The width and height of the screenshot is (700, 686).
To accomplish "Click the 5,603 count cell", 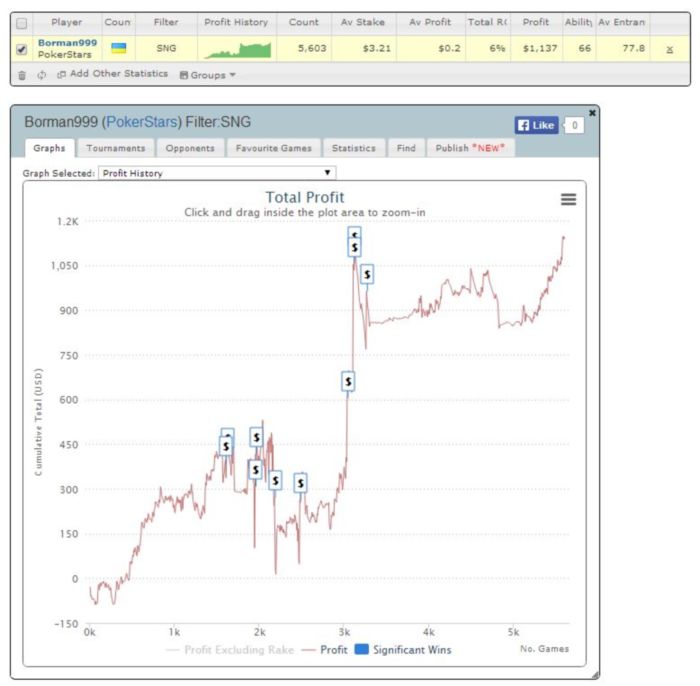I will click(x=304, y=48).
